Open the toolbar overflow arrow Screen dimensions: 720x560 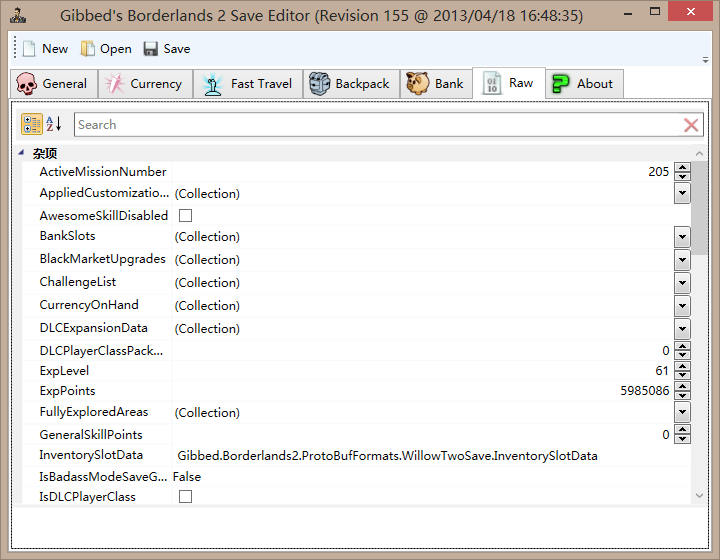(x=705, y=60)
